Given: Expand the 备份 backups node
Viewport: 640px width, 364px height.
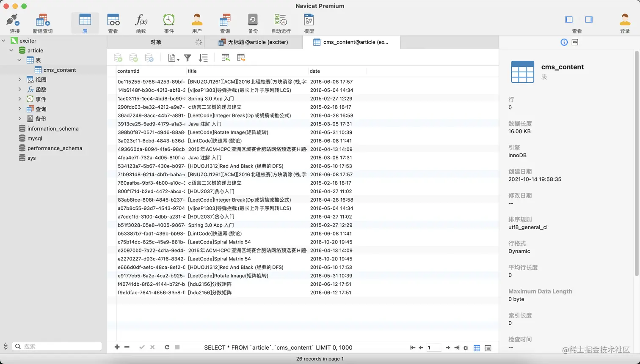Looking at the screenshot, I should click(x=19, y=118).
